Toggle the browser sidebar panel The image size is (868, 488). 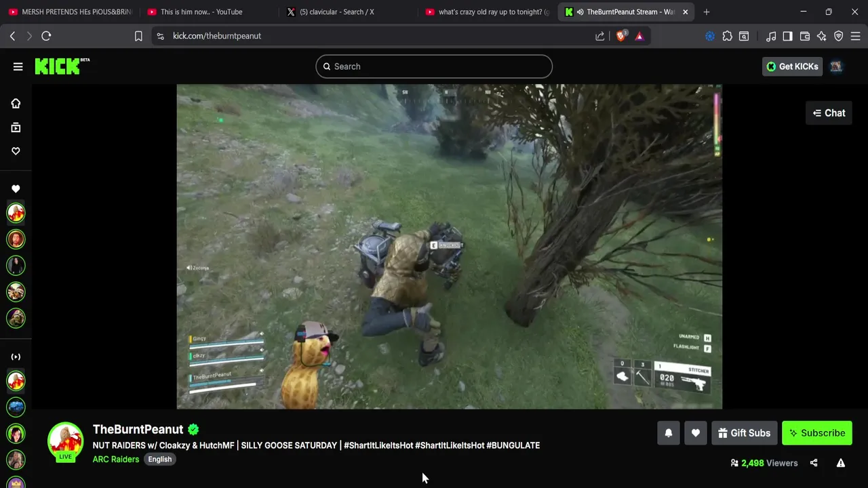point(787,36)
